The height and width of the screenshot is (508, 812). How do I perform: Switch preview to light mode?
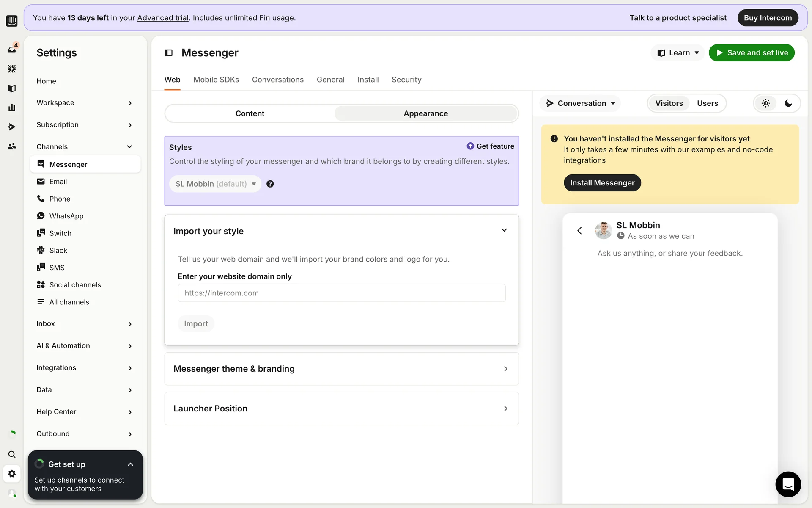765,103
